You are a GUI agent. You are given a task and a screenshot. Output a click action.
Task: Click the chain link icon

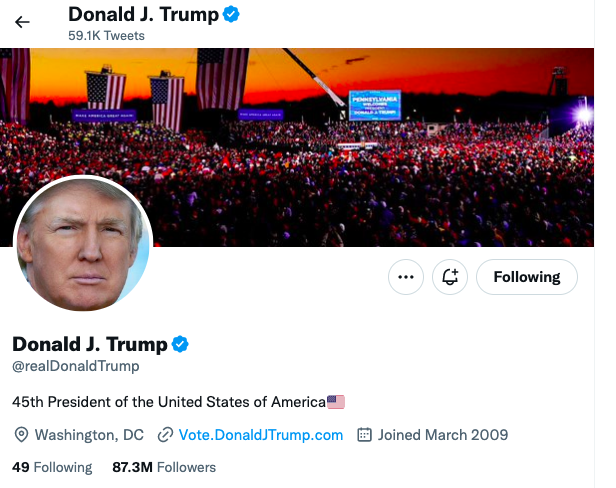pyautogui.click(x=165, y=435)
